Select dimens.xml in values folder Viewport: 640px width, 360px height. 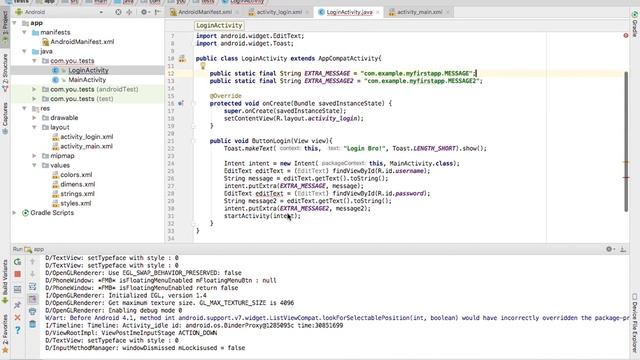click(x=78, y=184)
